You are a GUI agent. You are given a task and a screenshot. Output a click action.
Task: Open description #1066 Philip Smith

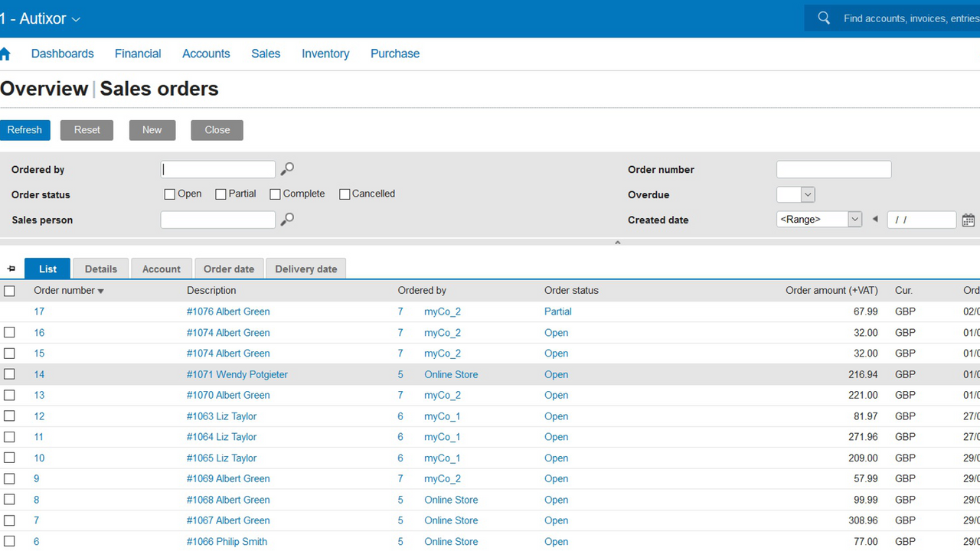tap(227, 541)
